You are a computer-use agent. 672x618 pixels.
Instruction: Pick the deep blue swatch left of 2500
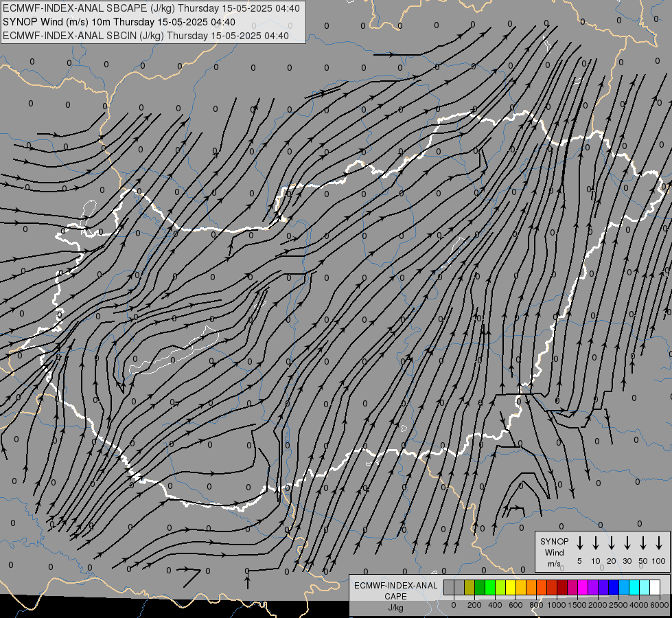[613, 587]
